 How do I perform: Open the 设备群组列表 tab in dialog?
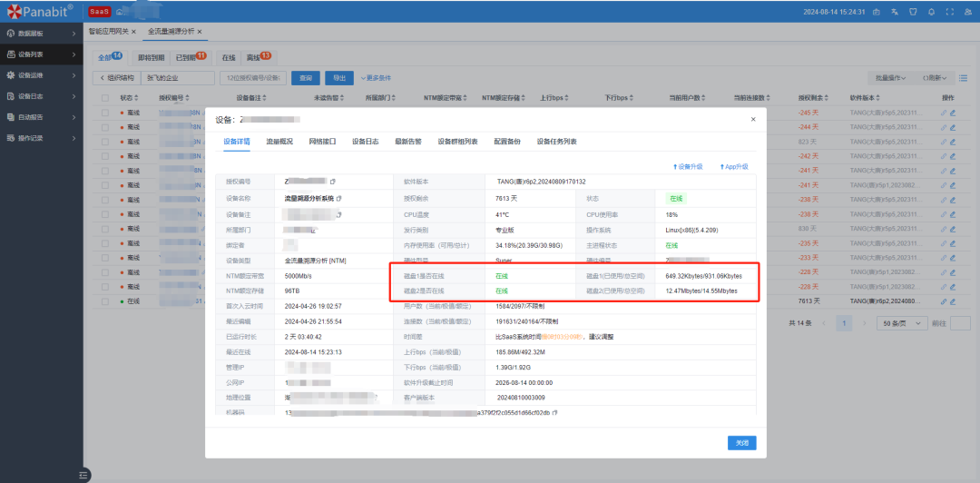click(457, 142)
